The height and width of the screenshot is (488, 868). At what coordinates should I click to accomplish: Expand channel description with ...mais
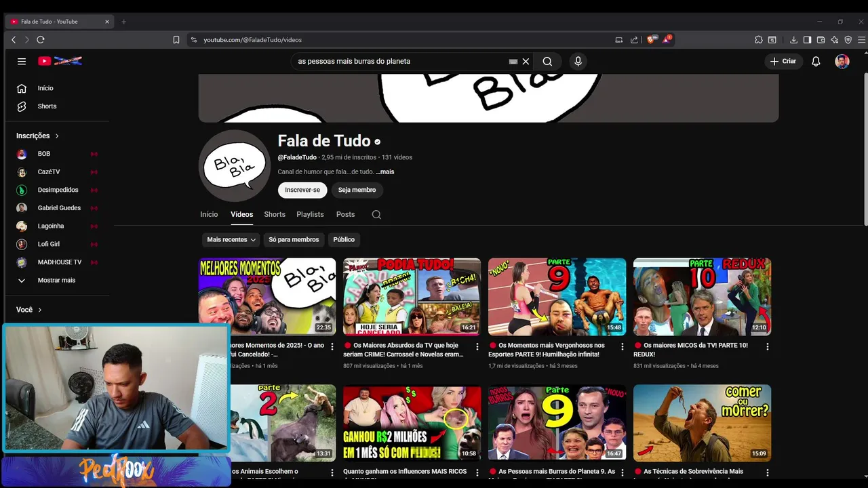click(385, 171)
